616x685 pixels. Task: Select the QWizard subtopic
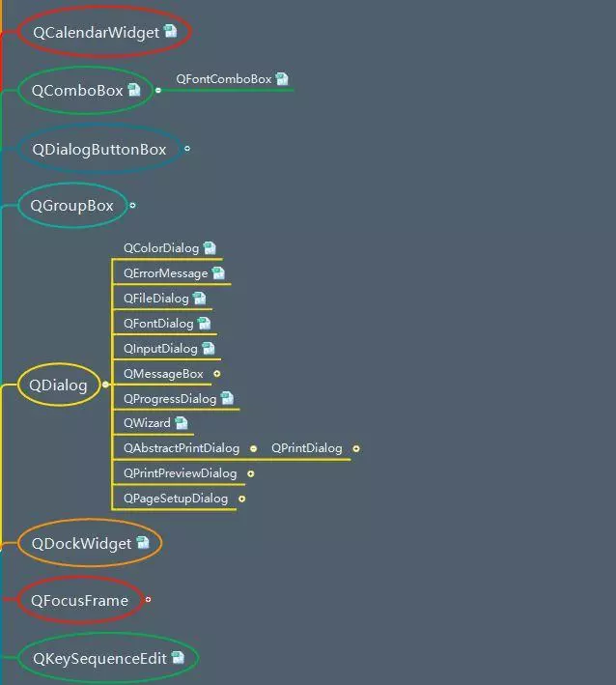147,423
